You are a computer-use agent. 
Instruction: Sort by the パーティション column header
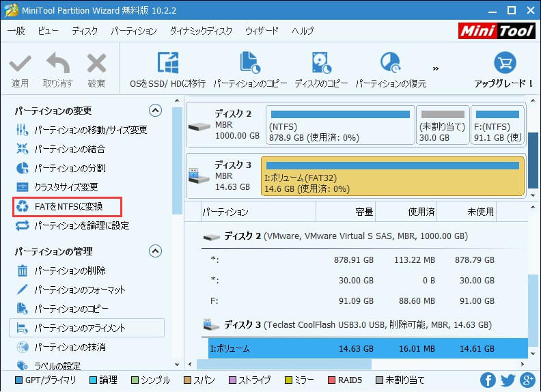[258, 212]
